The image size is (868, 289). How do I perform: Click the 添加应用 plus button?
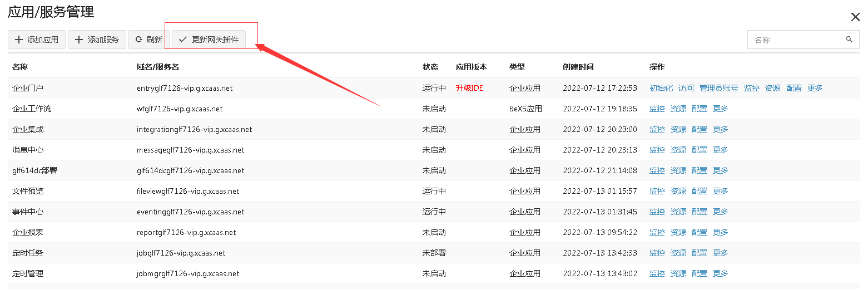pos(37,40)
